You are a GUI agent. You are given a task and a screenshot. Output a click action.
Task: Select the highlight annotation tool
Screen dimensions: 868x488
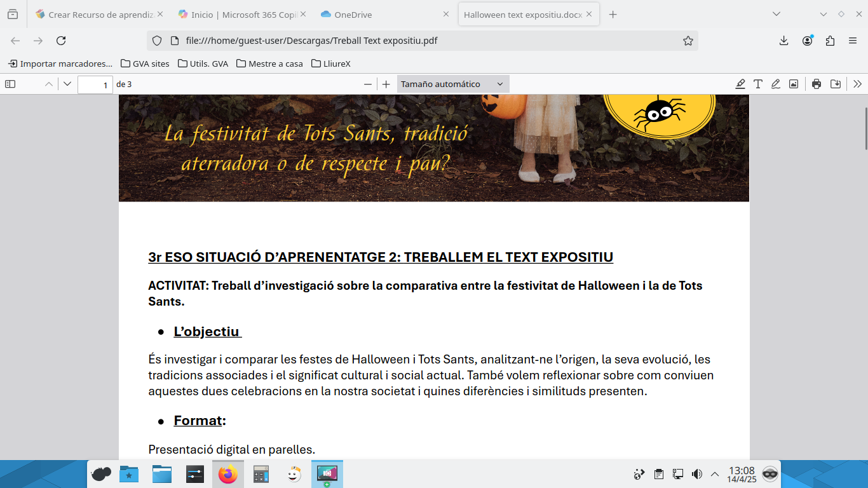pyautogui.click(x=740, y=84)
